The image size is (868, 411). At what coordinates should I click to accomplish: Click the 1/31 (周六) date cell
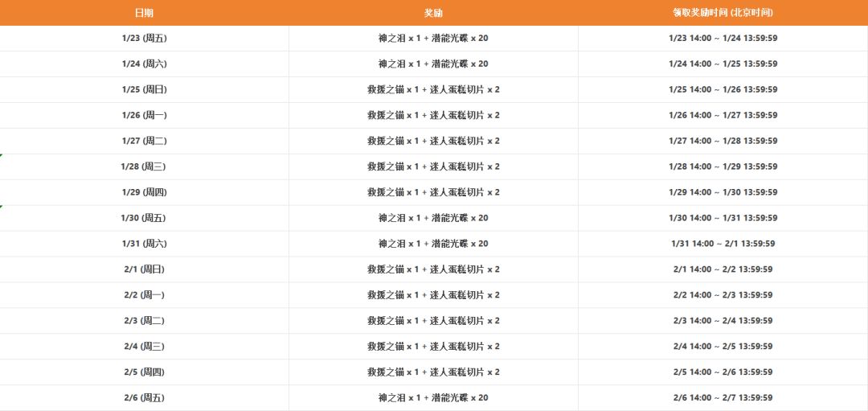pyautogui.click(x=144, y=244)
